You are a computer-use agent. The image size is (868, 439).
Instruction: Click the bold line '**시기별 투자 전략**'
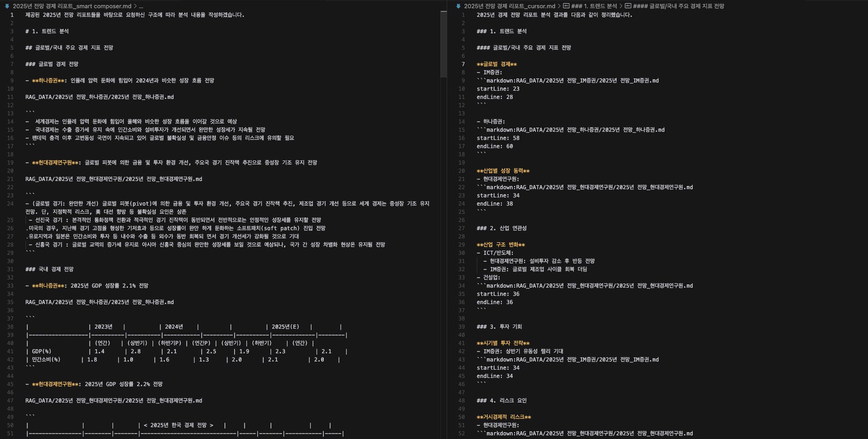503,343
